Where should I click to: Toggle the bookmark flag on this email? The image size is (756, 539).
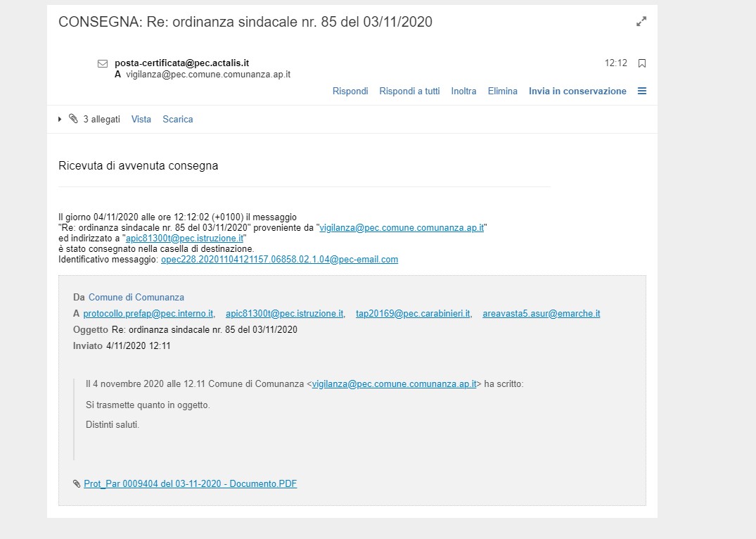pyautogui.click(x=641, y=63)
